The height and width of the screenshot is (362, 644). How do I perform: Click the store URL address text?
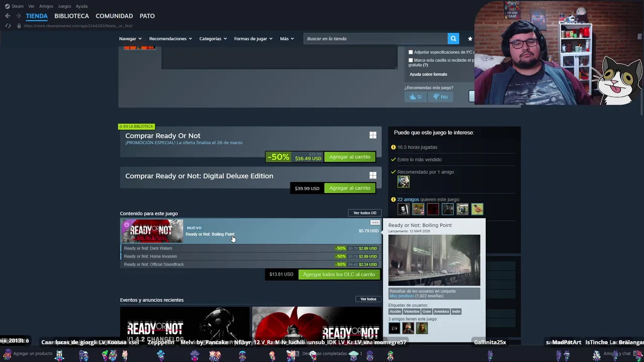(x=78, y=26)
